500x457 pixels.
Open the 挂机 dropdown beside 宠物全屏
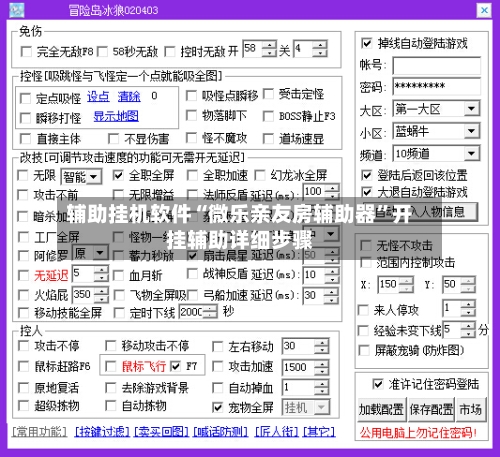[322, 407]
